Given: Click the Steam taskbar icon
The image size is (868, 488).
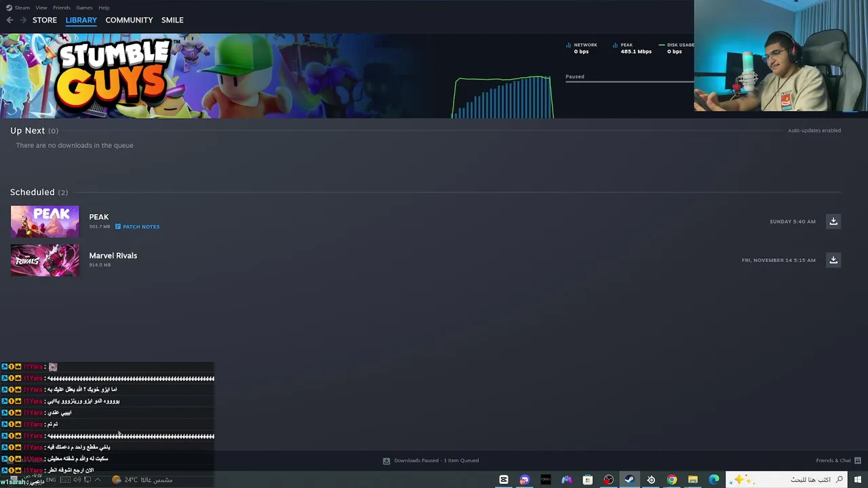Looking at the screenshot, I should click(630, 480).
